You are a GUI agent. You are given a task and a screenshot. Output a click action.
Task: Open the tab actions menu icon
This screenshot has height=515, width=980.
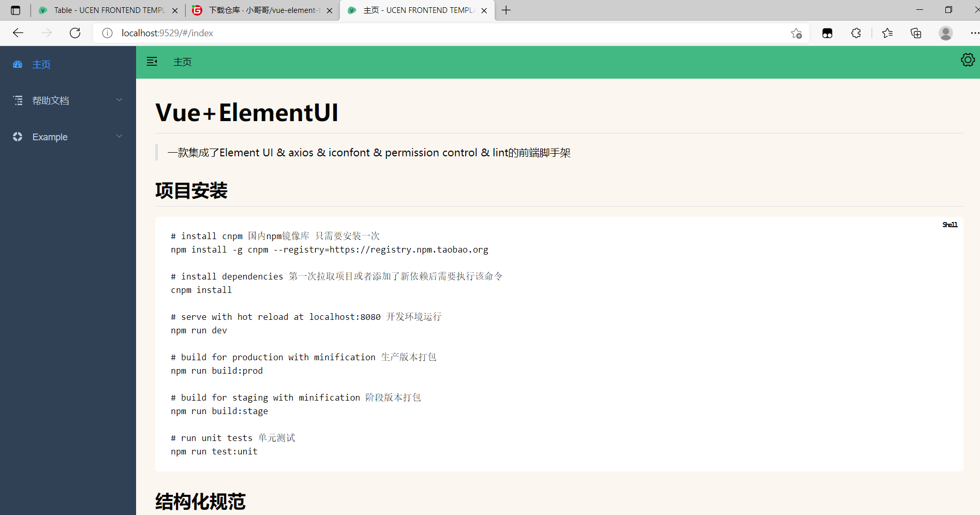pyautogui.click(x=16, y=10)
